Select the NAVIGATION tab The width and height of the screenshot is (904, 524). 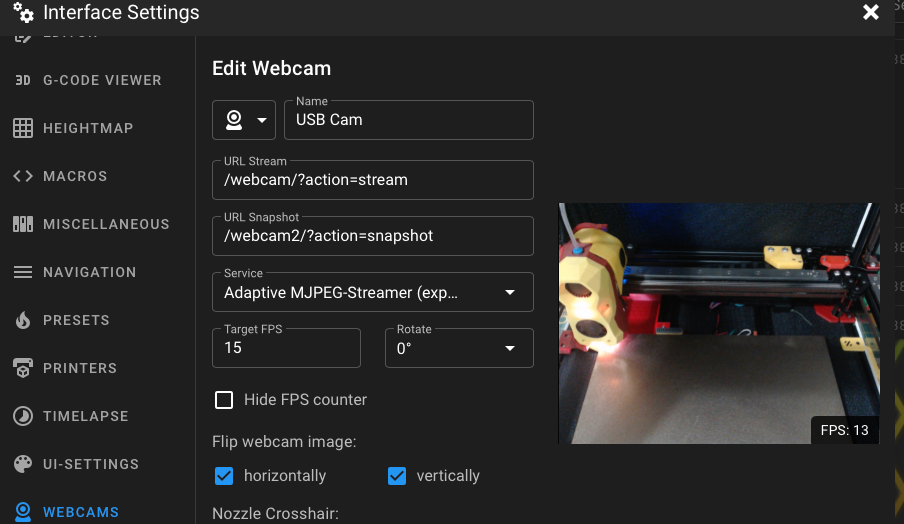coord(97,272)
